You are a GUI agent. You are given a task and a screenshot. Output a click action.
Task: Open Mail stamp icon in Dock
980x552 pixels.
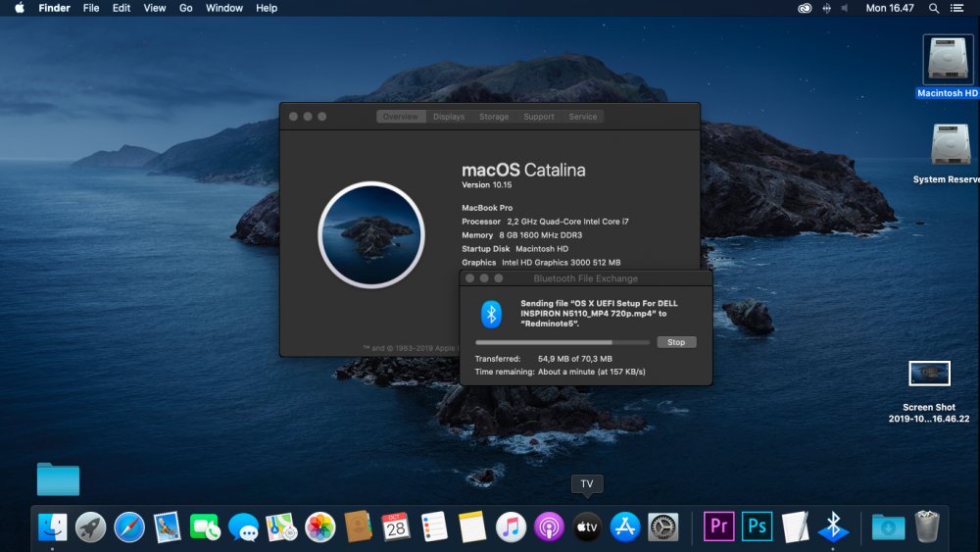click(168, 527)
